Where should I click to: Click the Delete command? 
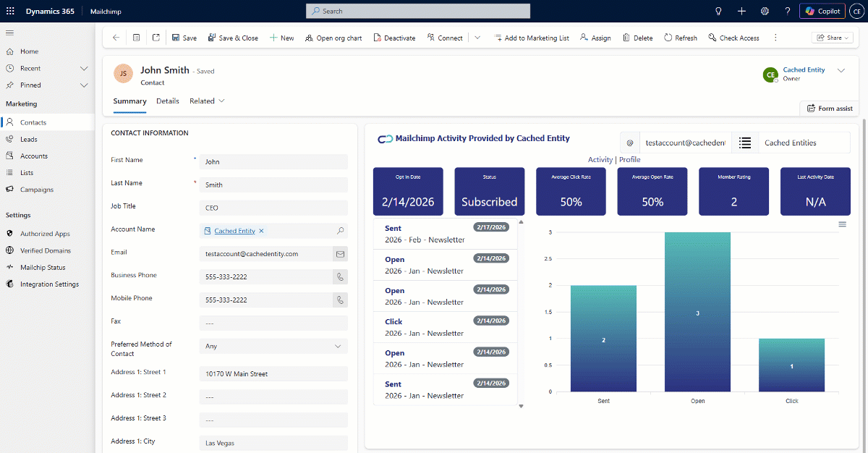click(637, 38)
